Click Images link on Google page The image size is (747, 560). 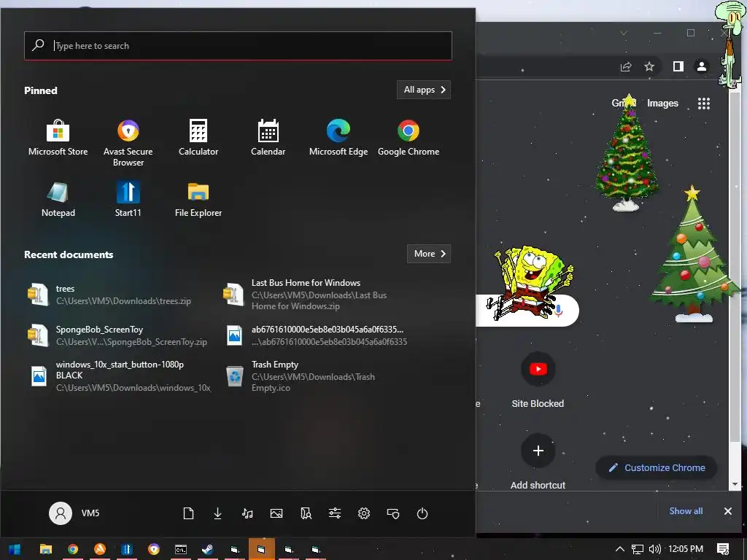click(662, 104)
